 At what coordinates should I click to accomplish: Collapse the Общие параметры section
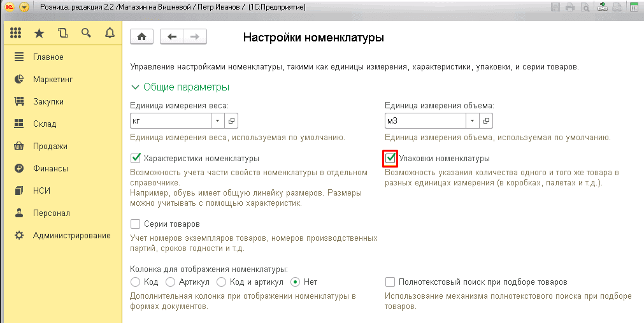pyautogui.click(x=134, y=87)
